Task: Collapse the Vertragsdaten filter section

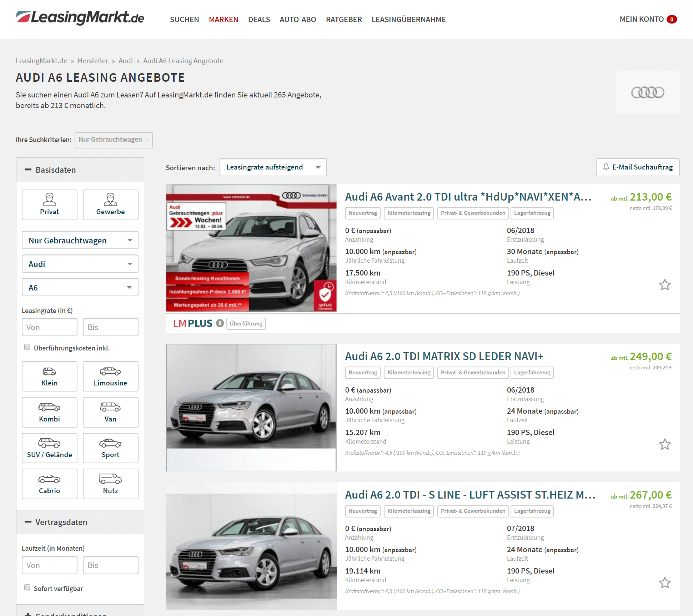Action: pyautogui.click(x=80, y=522)
